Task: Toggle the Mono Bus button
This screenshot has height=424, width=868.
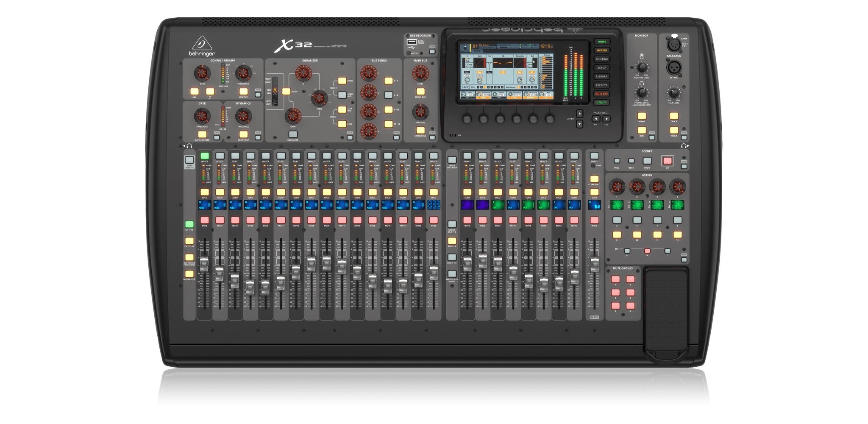Action: click(x=420, y=92)
